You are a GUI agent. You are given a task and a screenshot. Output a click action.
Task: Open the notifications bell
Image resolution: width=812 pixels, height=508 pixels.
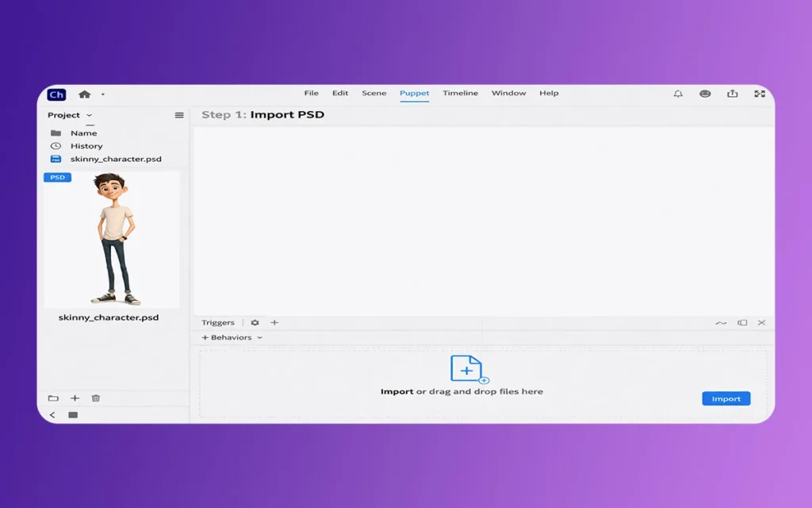click(x=678, y=94)
